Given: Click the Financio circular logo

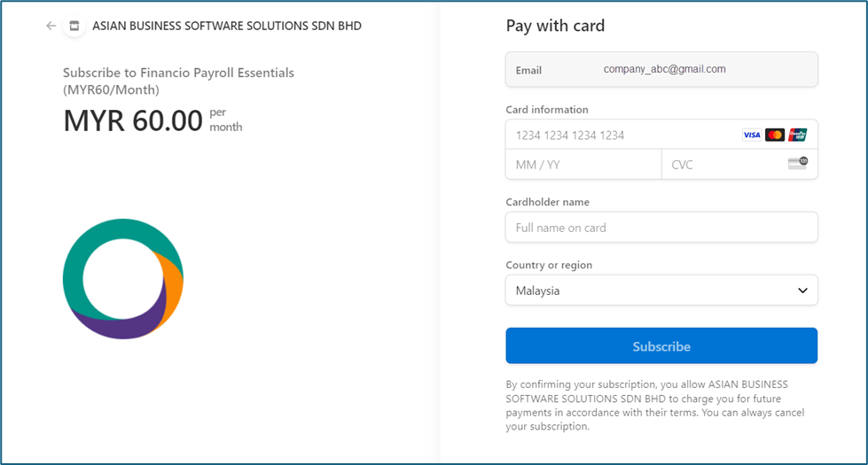Looking at the screenshot, I should (123, 279).
